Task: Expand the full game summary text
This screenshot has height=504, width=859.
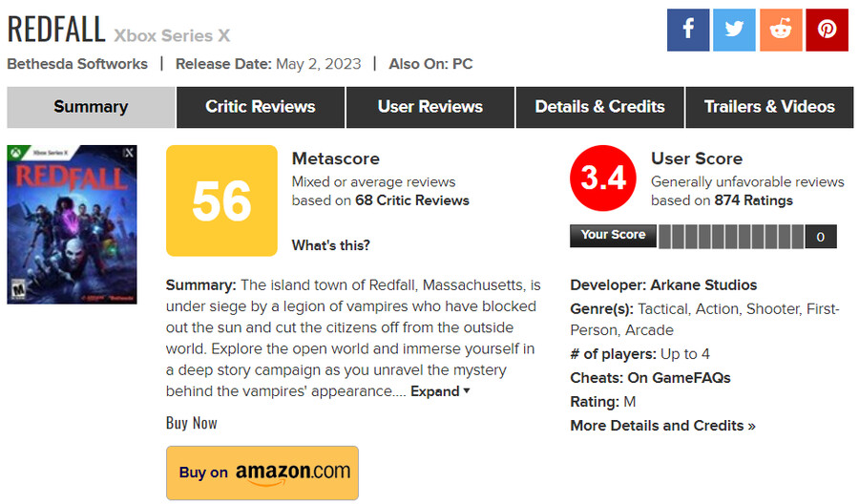Action: point(440,391)
